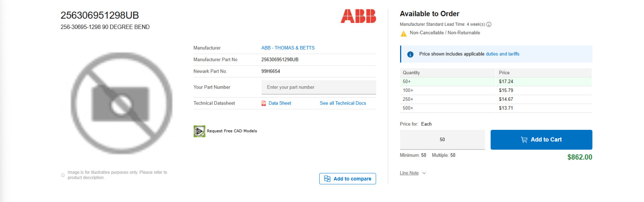Select the 250+ quantity row
This screenshot has height=202, width=644.
click(x=496, y=99)
